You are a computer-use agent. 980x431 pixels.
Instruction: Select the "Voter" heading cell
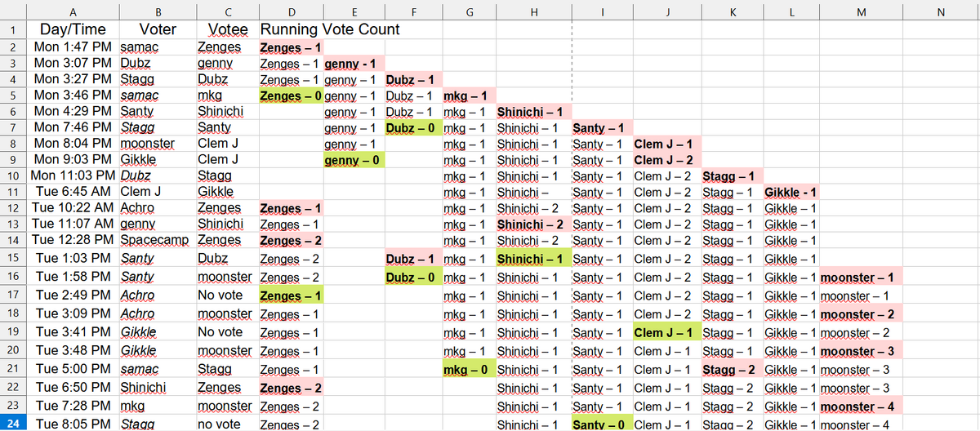click(158, 29)
